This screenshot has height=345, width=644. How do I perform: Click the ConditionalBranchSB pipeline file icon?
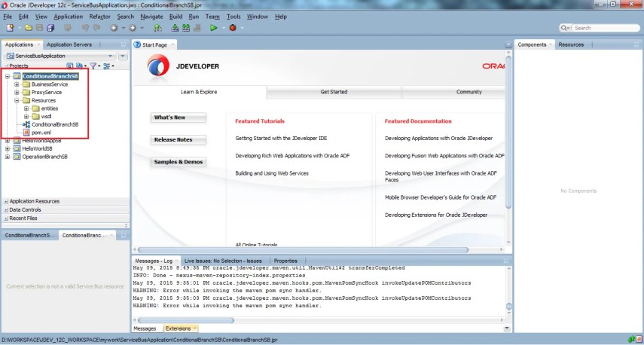click(x=26, y=124)
